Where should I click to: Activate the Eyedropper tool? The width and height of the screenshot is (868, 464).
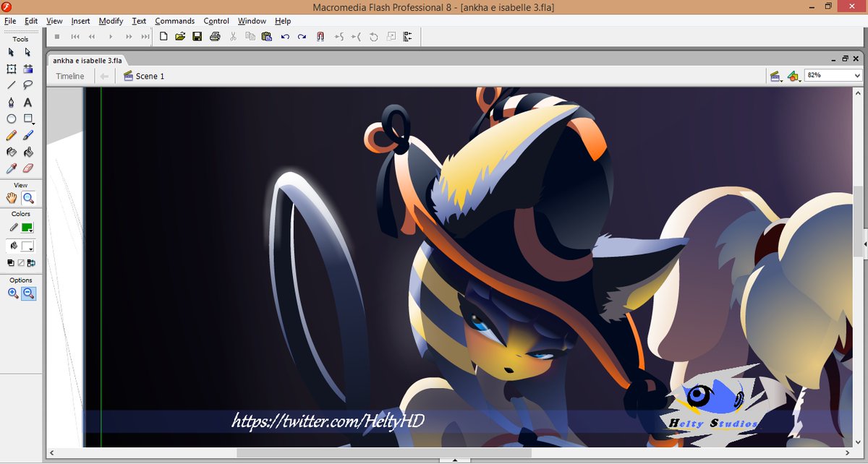[12, 168]
